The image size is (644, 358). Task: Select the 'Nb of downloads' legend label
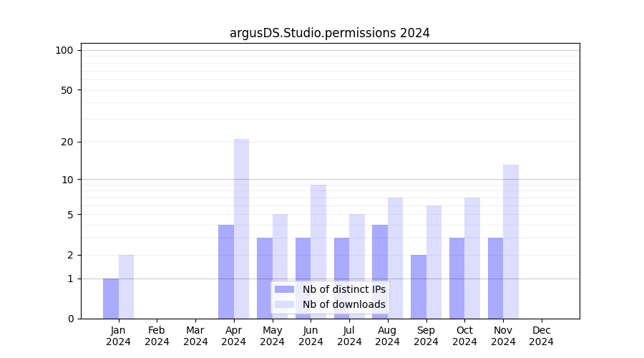(x=344, y=304)
